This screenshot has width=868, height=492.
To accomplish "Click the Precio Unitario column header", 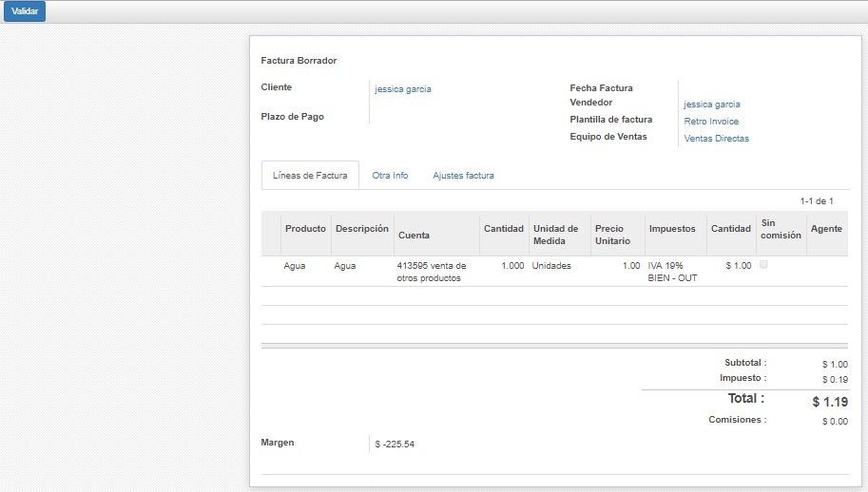I will [x=612, y=235].
